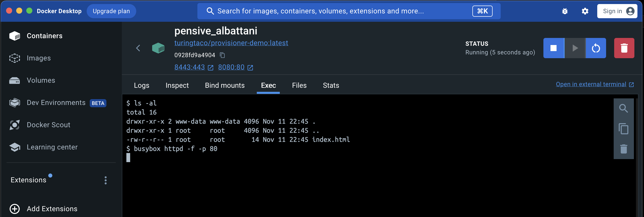Image resolution: width=644 pixels, height=217 pixels.
Task: Copy container ID 0928fd9a4904
Action: tap(222, 55)
